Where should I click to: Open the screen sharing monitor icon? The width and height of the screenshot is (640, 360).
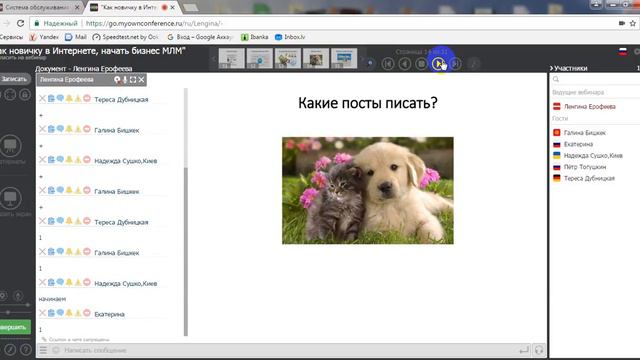(x=11, y=198)
